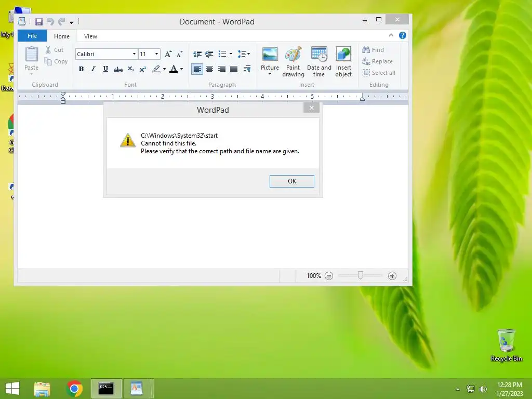Switch to the View ribbon tab

click(90, 36)
